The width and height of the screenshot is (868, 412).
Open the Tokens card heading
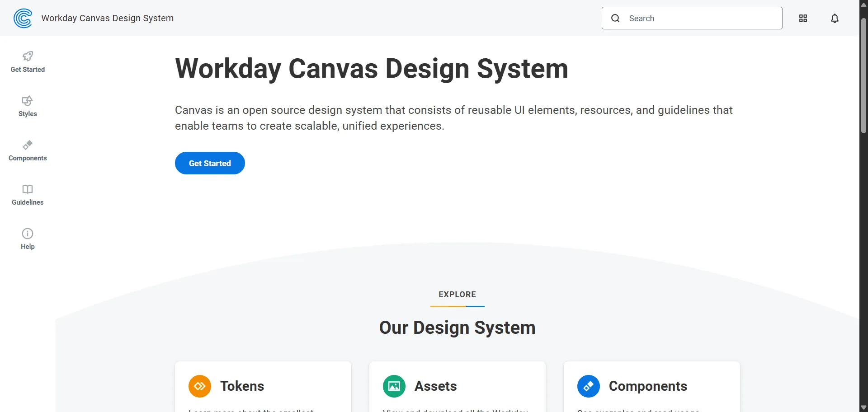(242, 386)
